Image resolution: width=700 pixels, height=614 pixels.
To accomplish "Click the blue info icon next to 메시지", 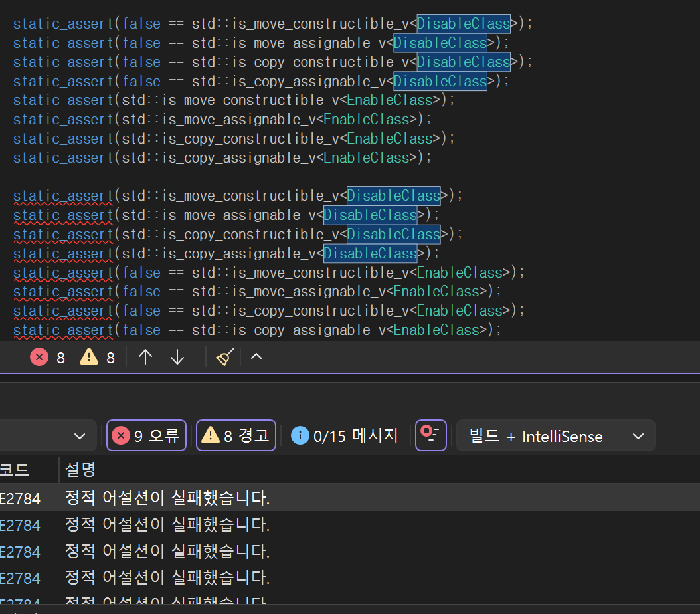I will [300, 435].
